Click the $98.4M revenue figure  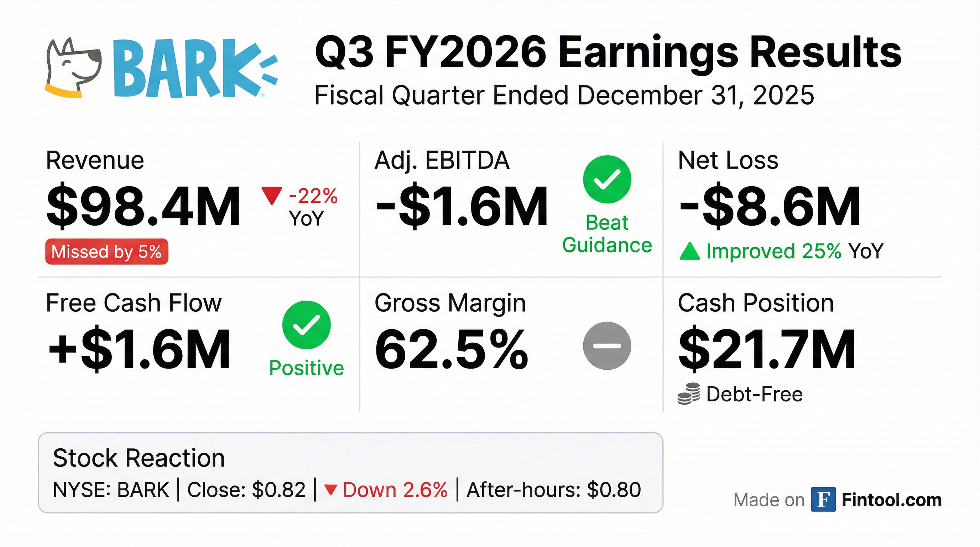[143, 207]
